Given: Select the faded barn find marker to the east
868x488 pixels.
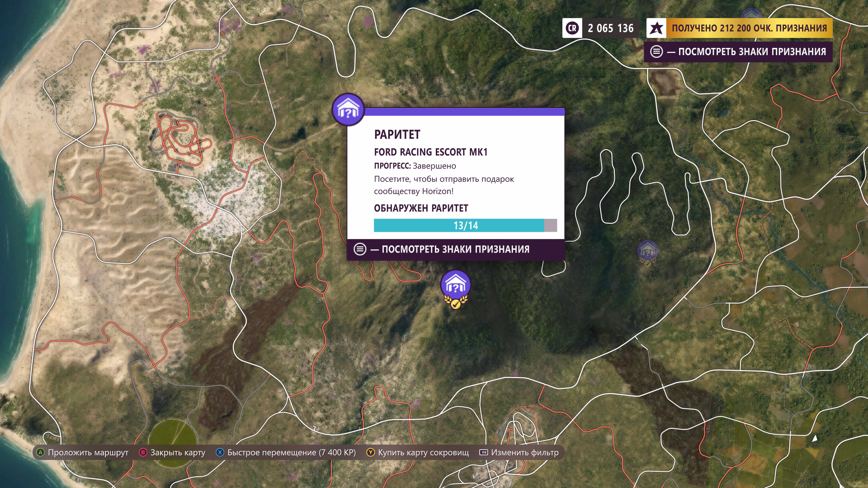Looking at the screenshot, I should (x=647, y=253).
